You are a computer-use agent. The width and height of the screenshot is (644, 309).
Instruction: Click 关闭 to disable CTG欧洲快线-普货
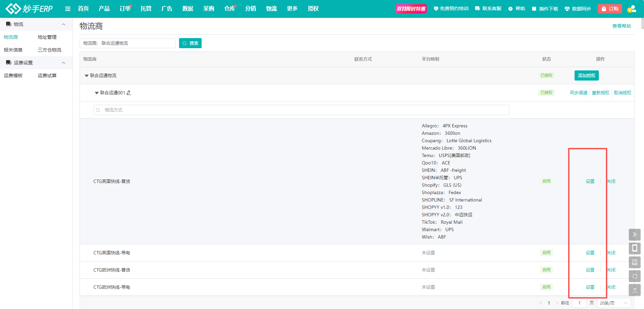[611, 270]
